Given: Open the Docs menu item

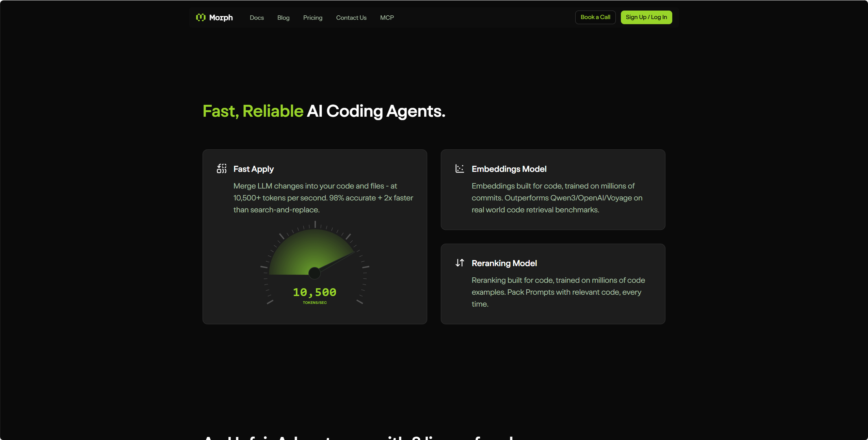Looking at the screenshot, I should click(257, 18).
